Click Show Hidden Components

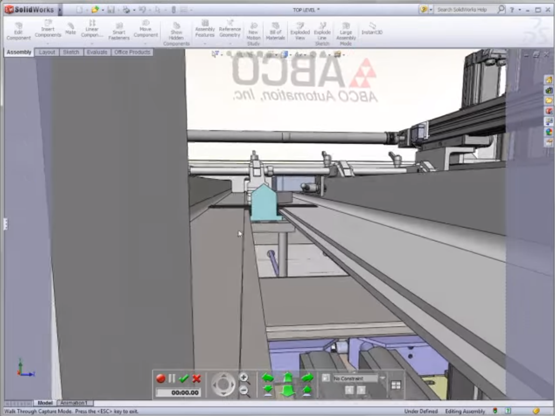pos(176,34)
